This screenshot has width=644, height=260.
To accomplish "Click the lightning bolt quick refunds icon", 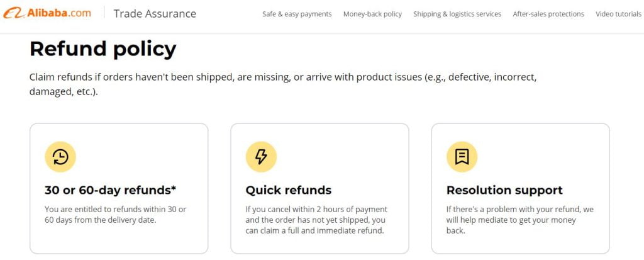I will [x=261, y=157].
